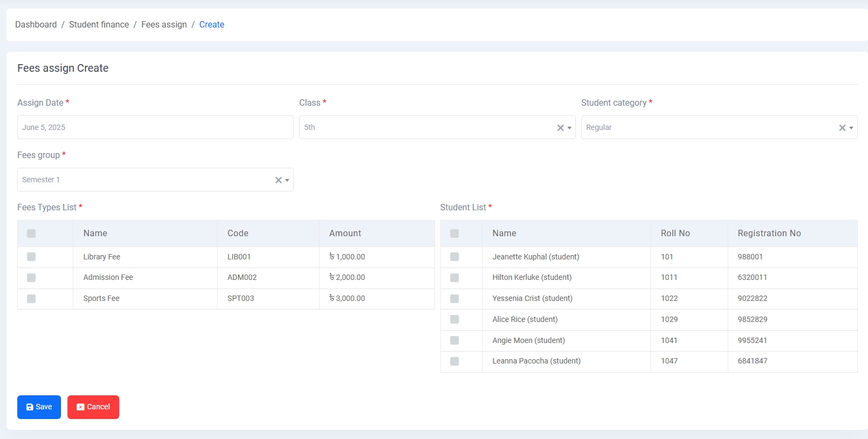Click the Save button

point(39,407)
